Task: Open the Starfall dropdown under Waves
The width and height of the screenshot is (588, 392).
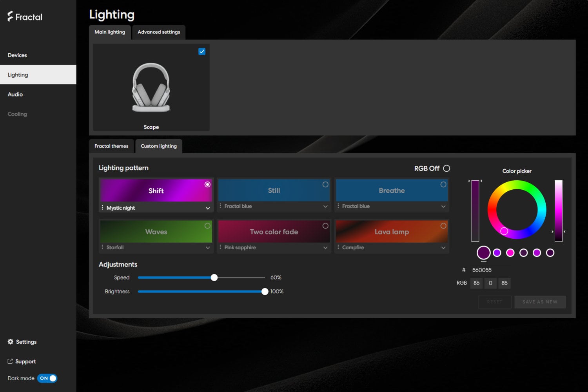Action: 208,247
